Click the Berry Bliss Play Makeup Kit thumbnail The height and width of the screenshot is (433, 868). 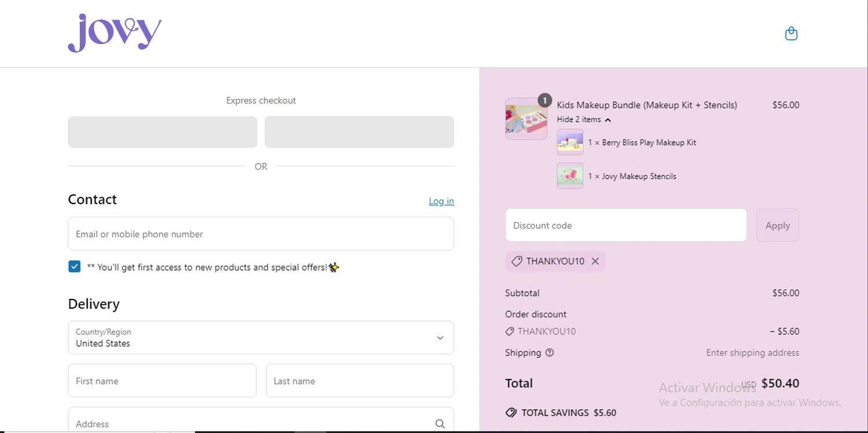[x=570, y=142]
